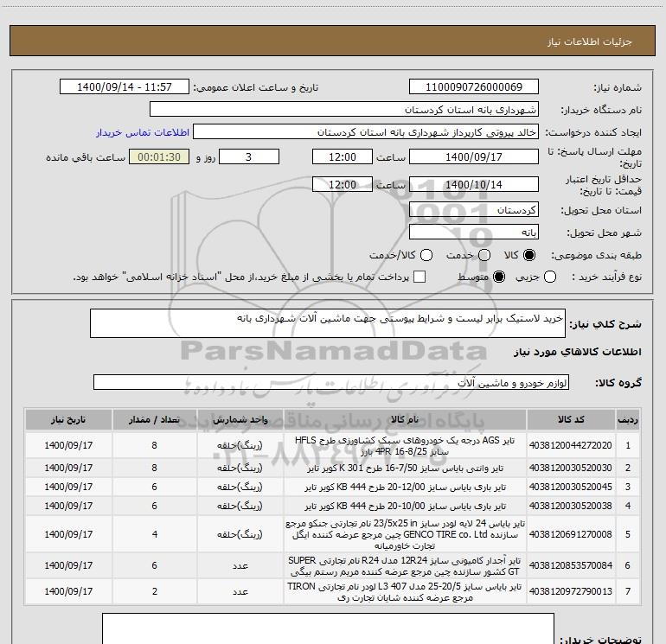
Task: Click the تاریخ نیاز column header
Action: point(68,420)
